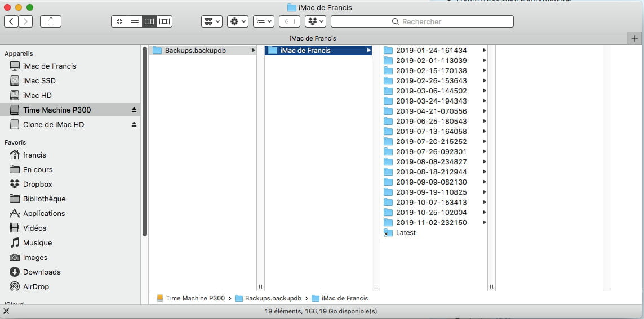This screenshot has height=319, width=644.
Task: Select the Backups.backupdb folder
Action: pyautogui.click(x=203, y=51)
